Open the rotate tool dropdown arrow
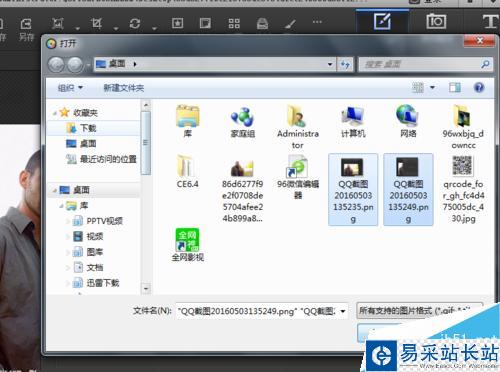 tap(154, 29)
